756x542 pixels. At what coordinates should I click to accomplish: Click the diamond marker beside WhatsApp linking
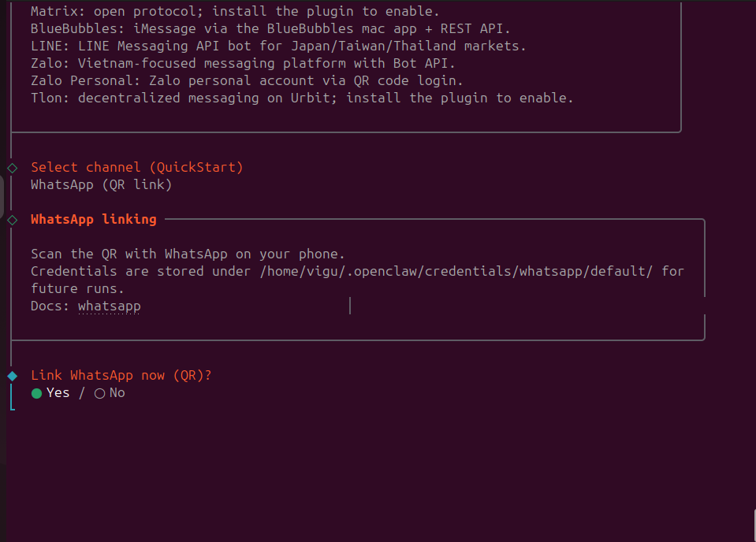coord(12,220)
